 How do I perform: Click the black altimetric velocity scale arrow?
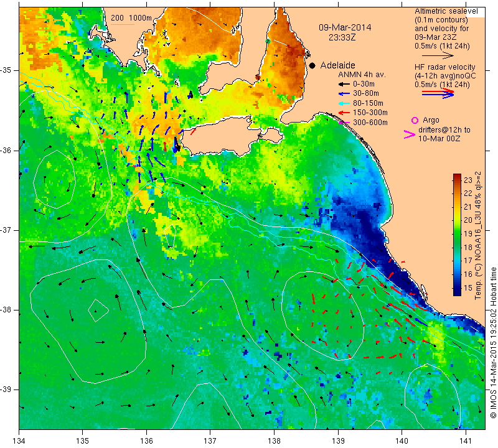point(438,55)
